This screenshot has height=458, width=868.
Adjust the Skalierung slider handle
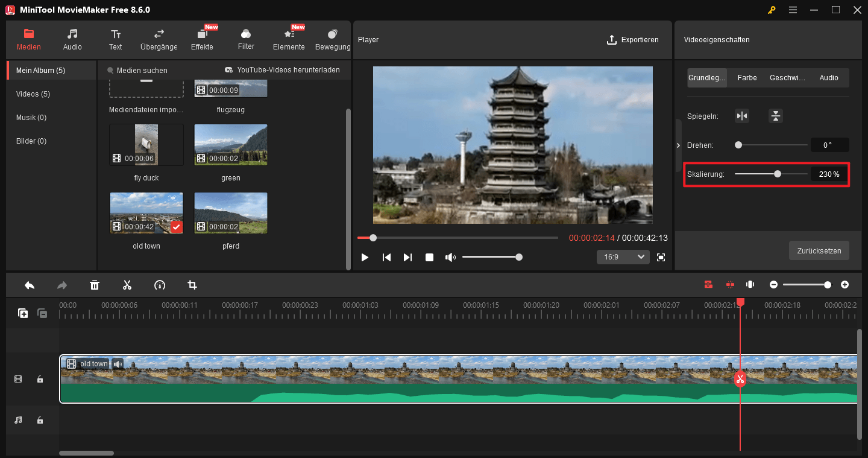tap(777, 174)
